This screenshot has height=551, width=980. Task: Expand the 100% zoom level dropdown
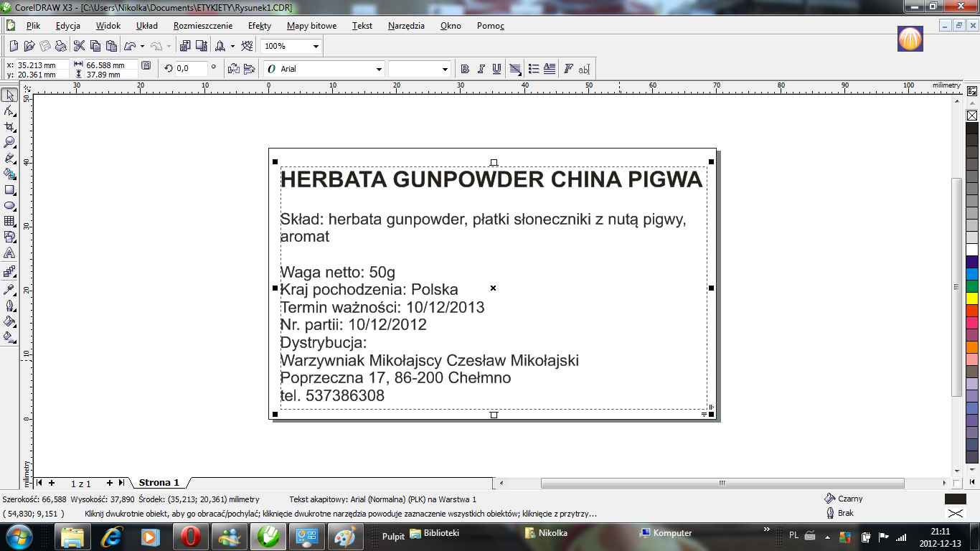point(316,47)
